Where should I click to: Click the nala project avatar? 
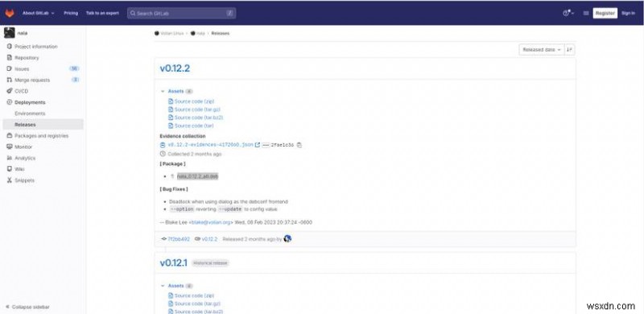tap(10, 33)
